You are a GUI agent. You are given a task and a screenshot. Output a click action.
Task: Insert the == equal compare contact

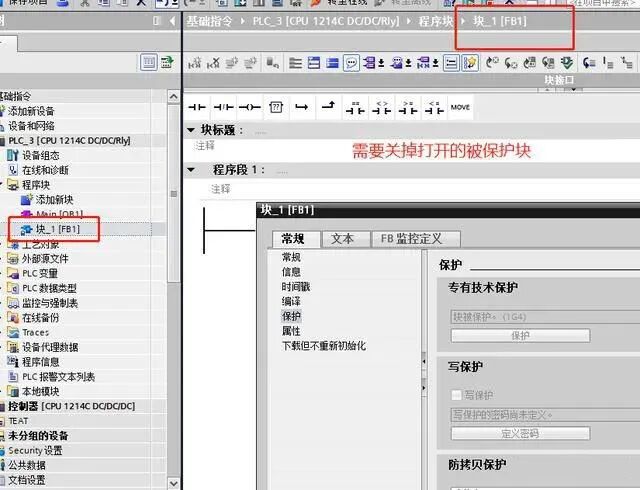click(355, 108)
